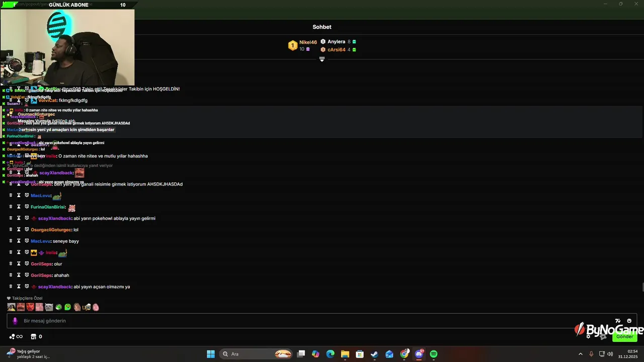
Task: Delete Iraila's emote message in lower chat
Action: (x=11, y=252)
